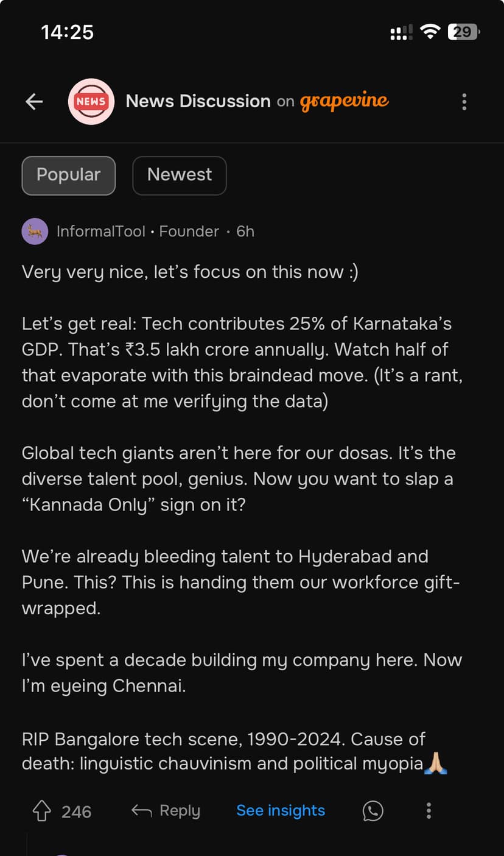Upvote the comment with the arrow icon

41,811
